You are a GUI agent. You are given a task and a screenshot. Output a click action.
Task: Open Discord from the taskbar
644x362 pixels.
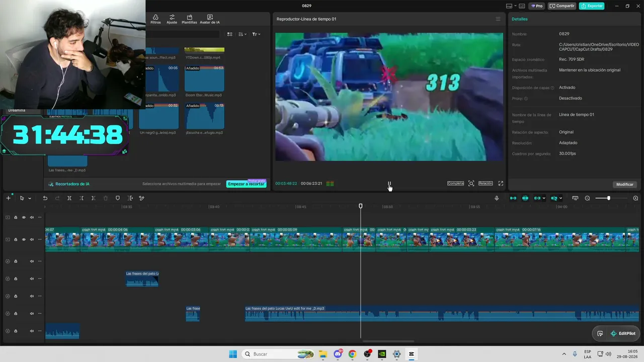338,354
